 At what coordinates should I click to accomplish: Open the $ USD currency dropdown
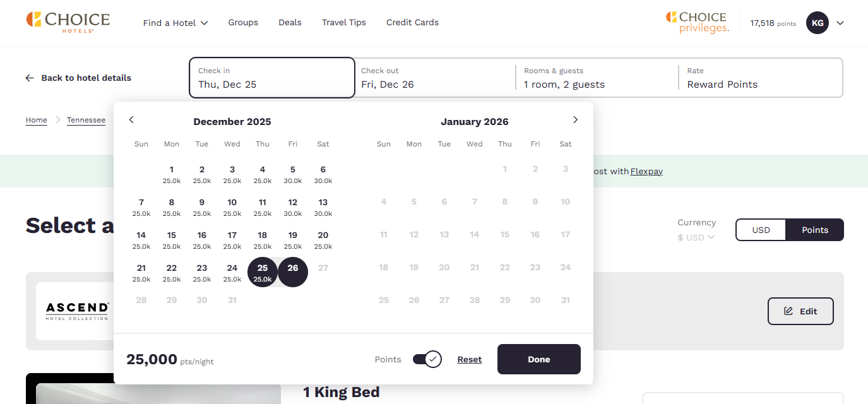tap(696, 237)
